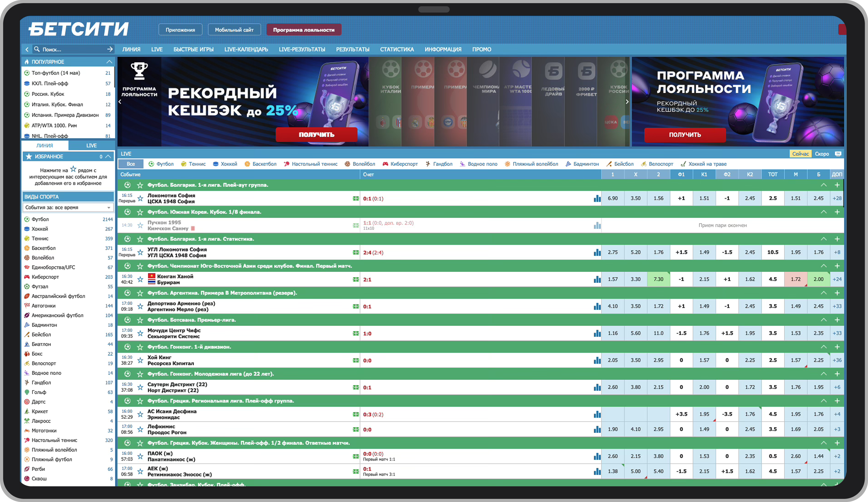Click plus icon on Болгария Плей-аут league header
This screenshot has width=868, height=502.
point(837,185)
